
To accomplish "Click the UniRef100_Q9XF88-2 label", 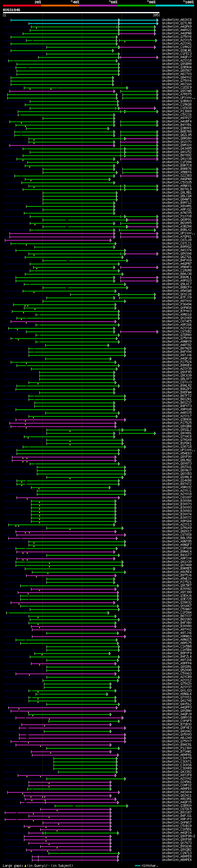I will pos(179,836).
